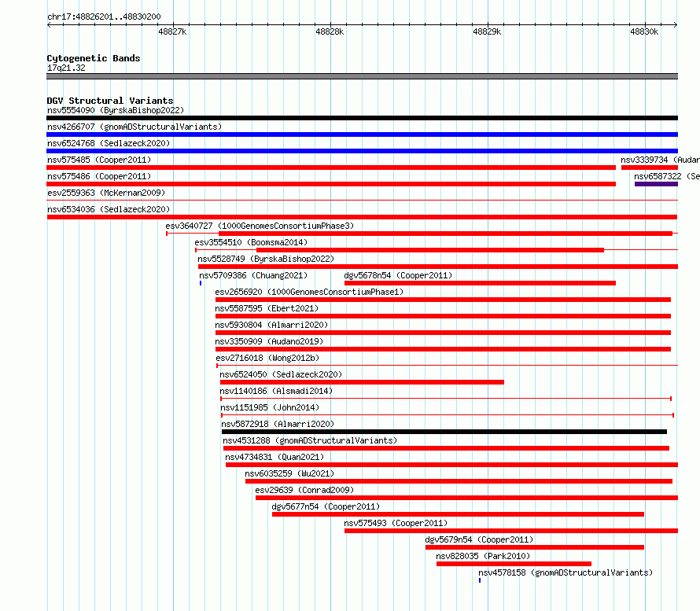Open nsv828035 (Park2010) label

point(483,556)
